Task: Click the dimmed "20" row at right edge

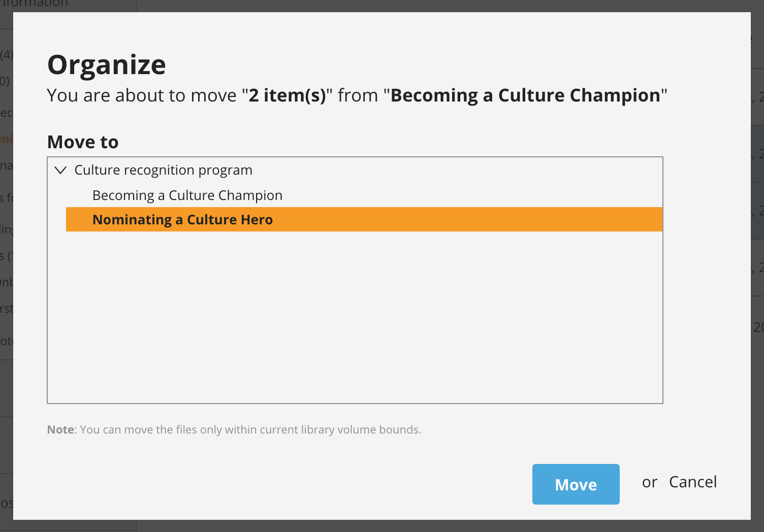Action: click(x=758, y=327)
